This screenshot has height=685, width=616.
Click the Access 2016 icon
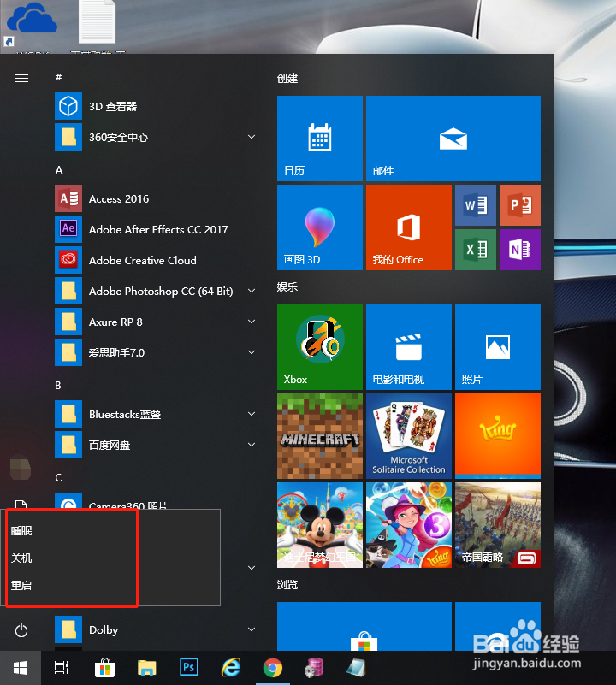[68, 198]
